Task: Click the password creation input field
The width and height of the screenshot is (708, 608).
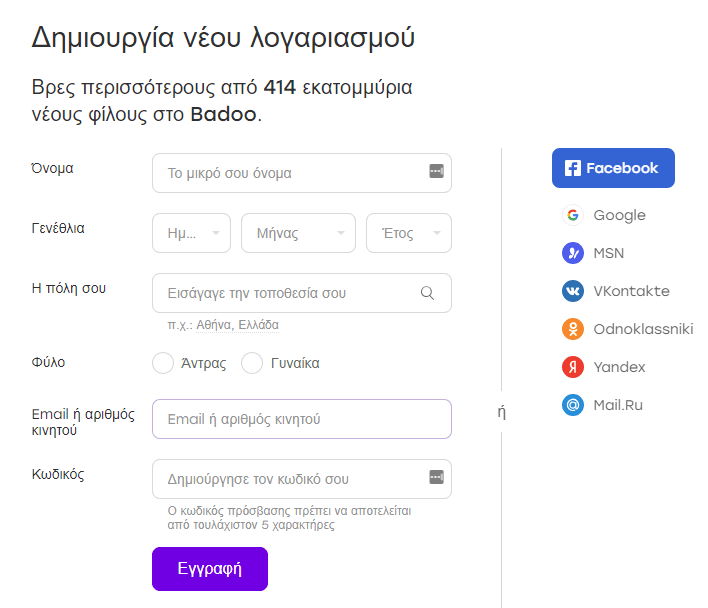Action: 290,479
